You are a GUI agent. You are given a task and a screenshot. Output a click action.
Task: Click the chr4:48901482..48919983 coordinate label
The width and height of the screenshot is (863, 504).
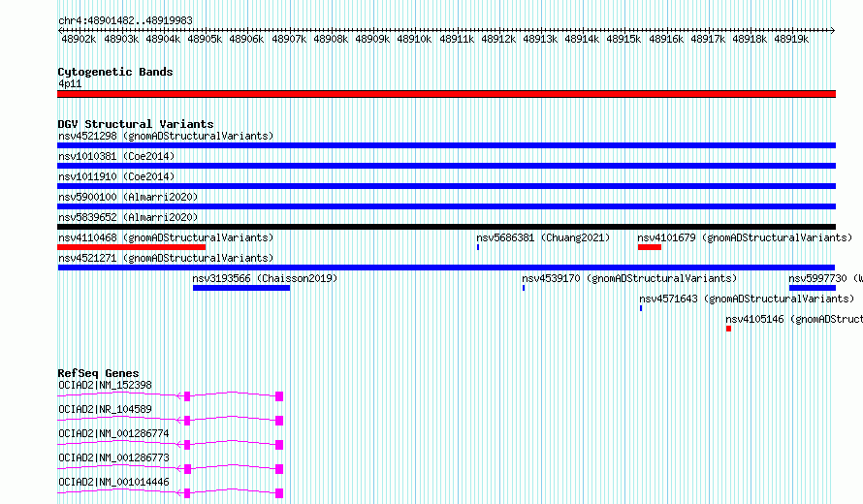[x=125, y=21]
